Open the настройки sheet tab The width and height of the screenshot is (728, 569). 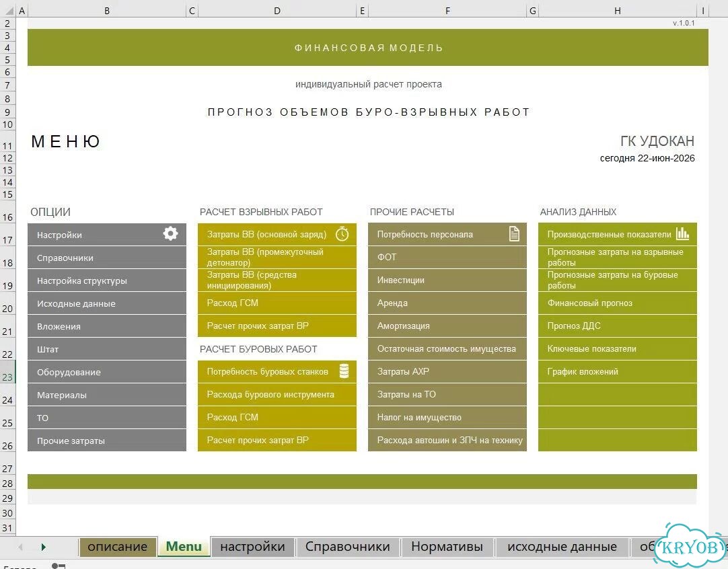tap(252, 547)
